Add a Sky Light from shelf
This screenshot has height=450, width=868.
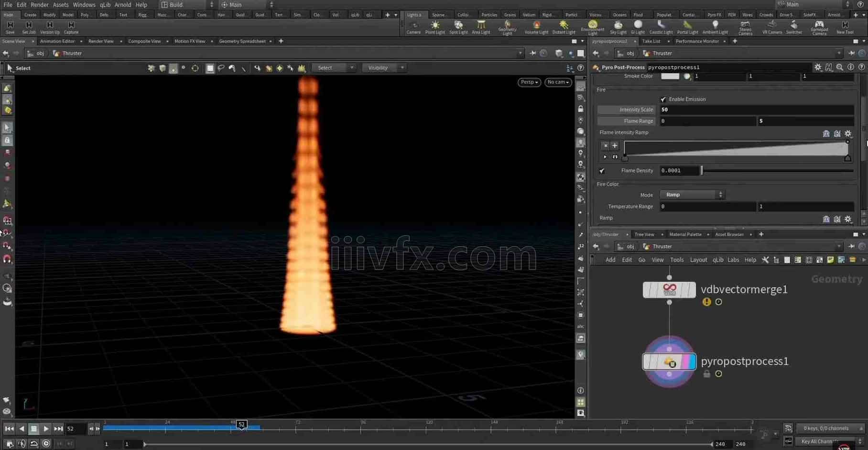tap(618, 27)
